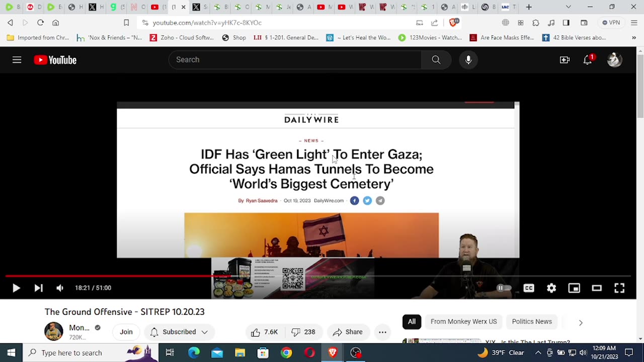Mute the video volume
Image resolution: width=644 pixels, height=362 pixels.
[60, 288]
